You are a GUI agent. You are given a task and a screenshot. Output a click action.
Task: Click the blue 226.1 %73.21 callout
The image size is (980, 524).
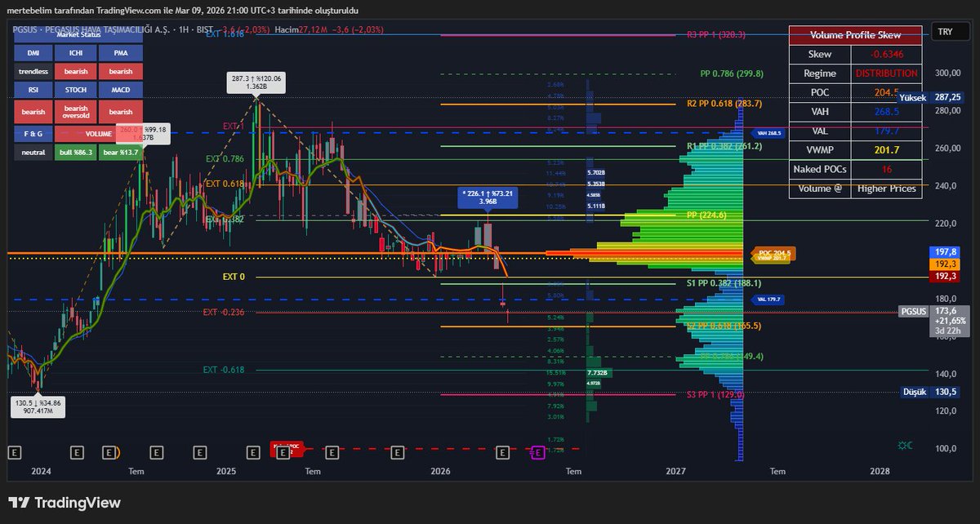pyautogui.click(x=488, y=198)
